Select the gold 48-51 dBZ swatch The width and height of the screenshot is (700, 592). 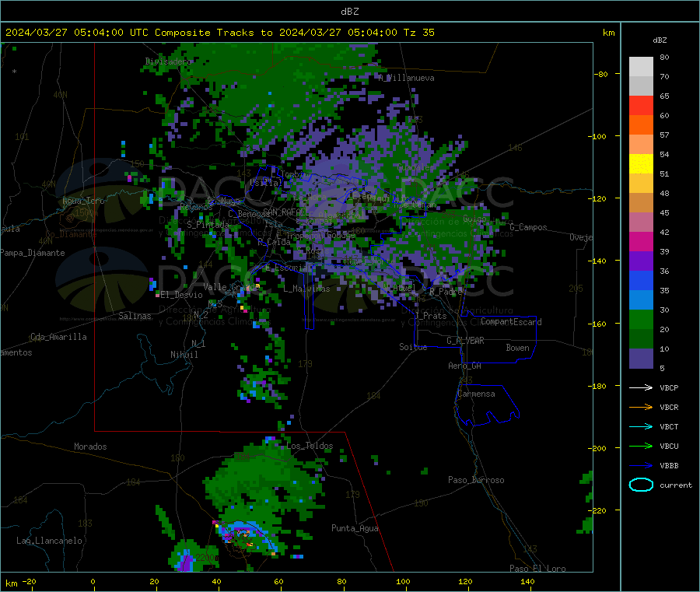coord(641,183)
